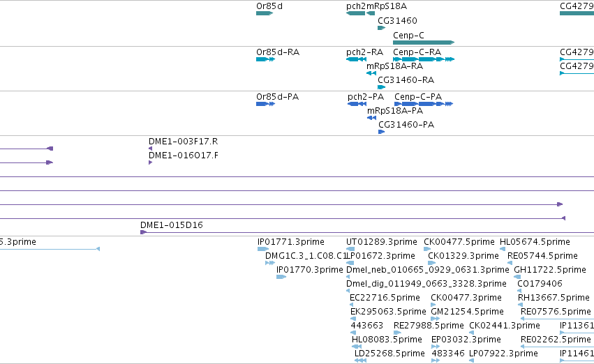Click the IP01771.3prime EST label
Screen dimensions: 594x364
tap(291, 242)
